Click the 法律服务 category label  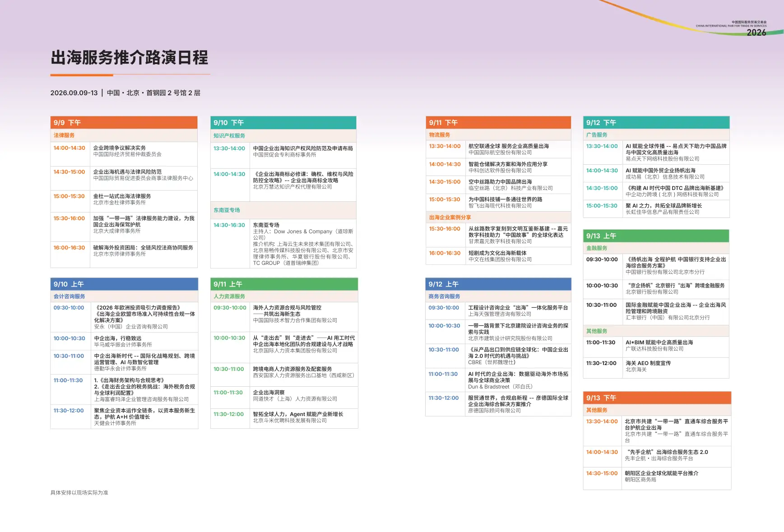click(x=64, y=135)
